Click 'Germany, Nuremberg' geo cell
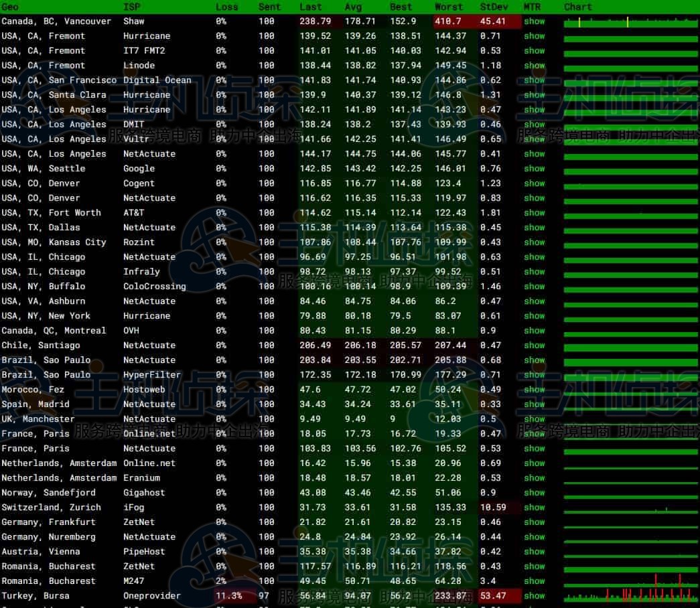This screenshot has height=608, width=700. (x=49, y=537)
